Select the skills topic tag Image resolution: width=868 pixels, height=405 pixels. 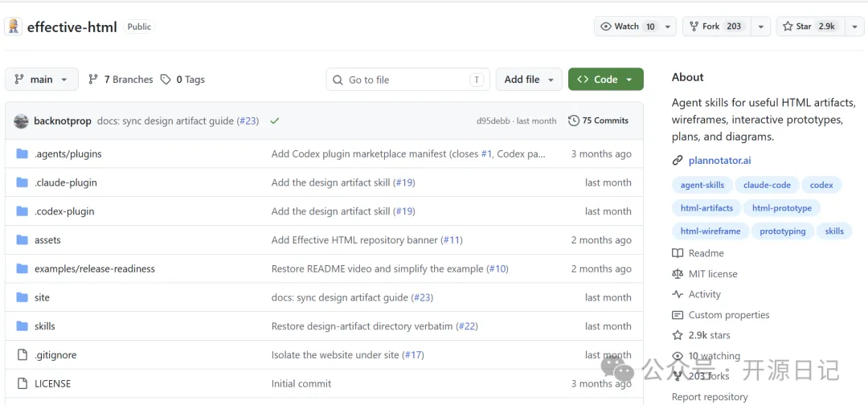[834, 231]
